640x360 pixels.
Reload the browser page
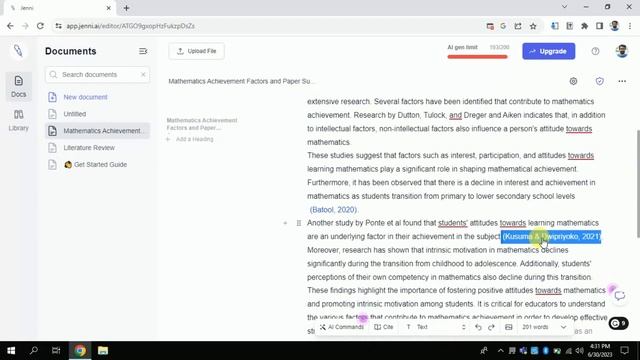click(40, 26)
